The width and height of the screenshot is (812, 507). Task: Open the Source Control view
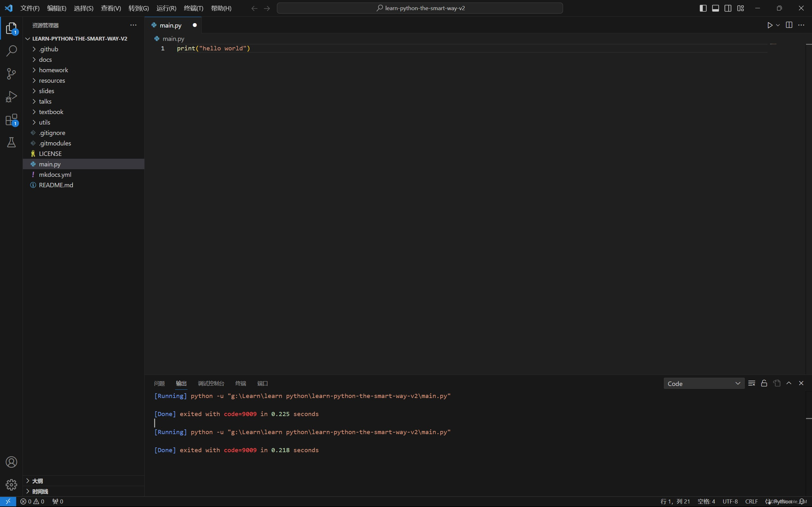(x=11, y=74)
